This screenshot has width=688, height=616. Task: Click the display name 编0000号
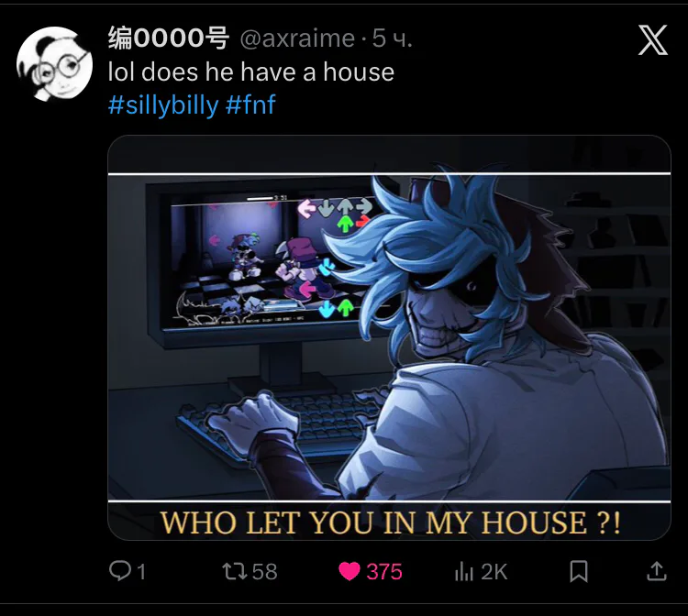(169, 38)
